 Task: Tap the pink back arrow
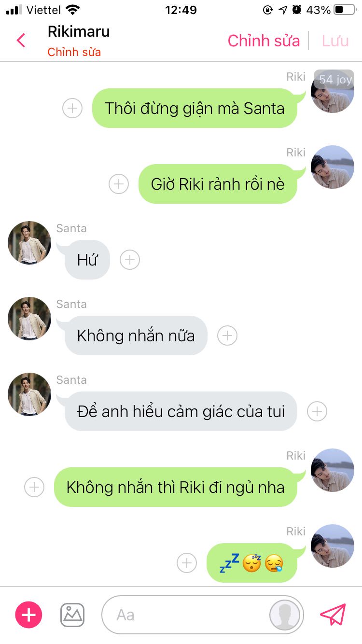[21, 41]
